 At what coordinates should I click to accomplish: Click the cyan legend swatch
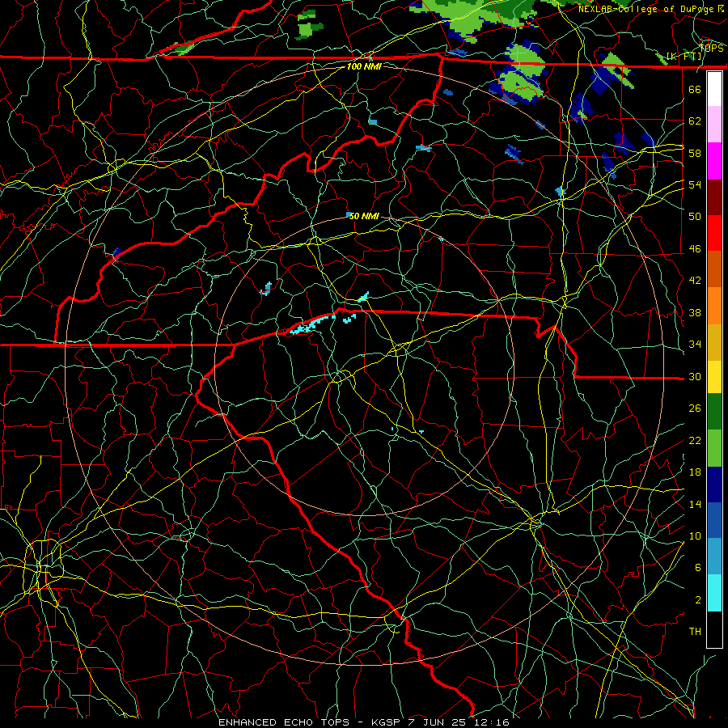[714, 593]
